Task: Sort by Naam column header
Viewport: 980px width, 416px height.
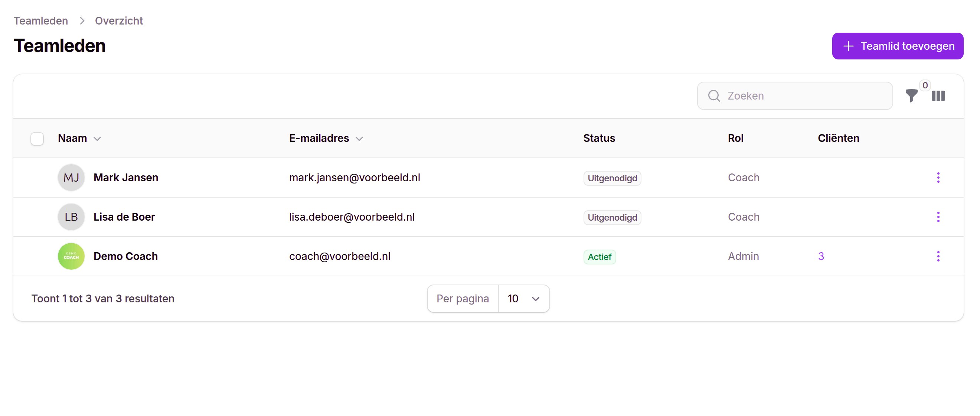Action: (x=79, y=138)
